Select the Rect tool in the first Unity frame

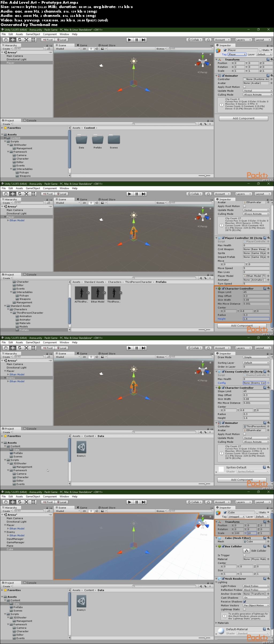[x=33, y=40]
